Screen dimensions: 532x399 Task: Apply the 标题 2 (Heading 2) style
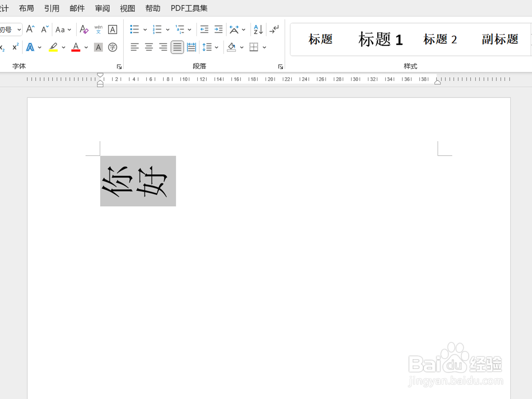pyautogui.click(x=440, y=39)
